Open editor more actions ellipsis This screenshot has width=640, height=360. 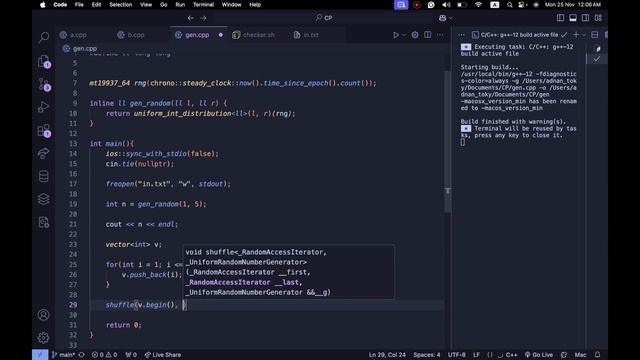click(x=440, y=35)
